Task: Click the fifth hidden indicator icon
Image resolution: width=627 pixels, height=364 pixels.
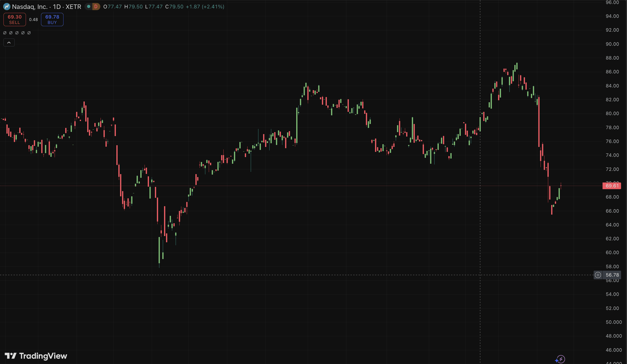Action: point(29,33)
